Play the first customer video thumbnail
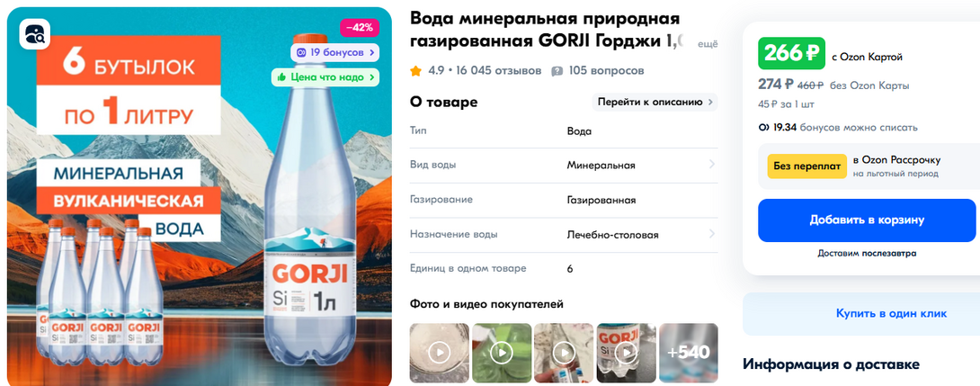Viewport: 980px width, 386px height. 440,353
